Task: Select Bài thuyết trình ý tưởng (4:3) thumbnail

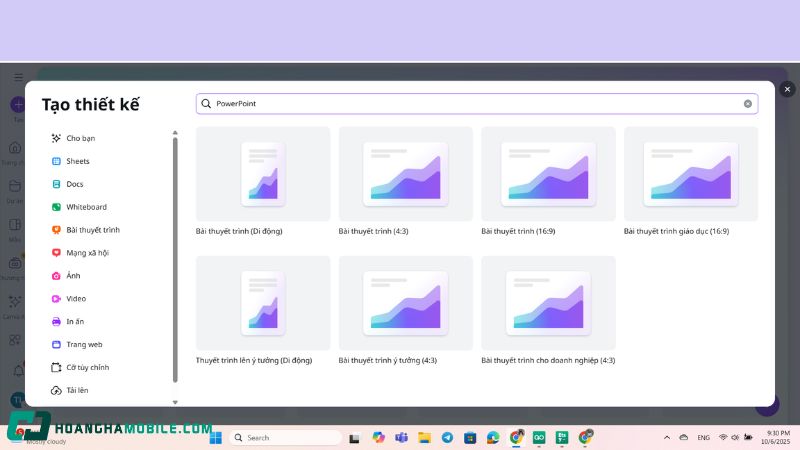Action: click(406, 303)
